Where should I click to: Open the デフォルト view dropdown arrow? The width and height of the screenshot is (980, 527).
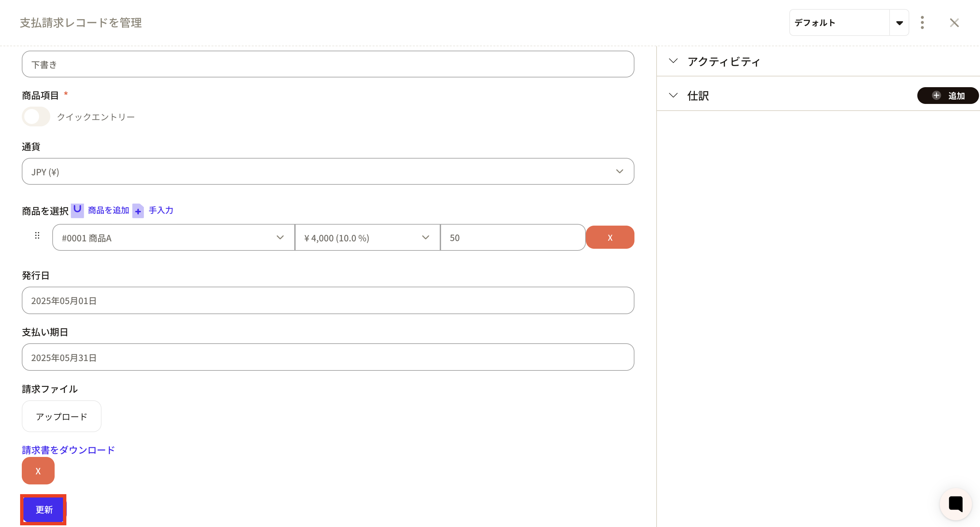point(899,23)
